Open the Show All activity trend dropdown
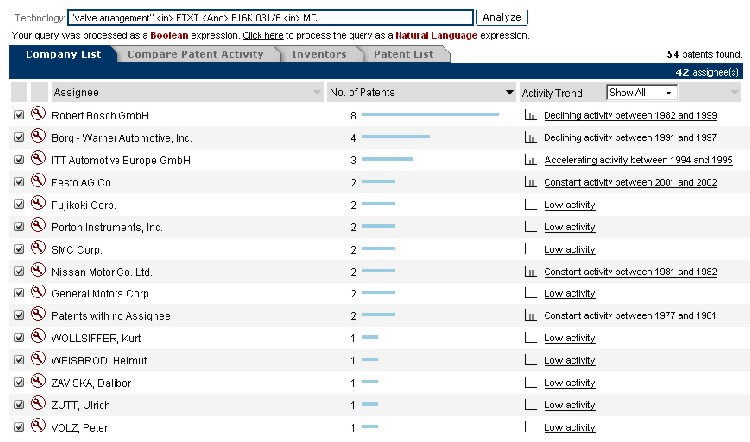The image size is (750, 442). (641, 92)
